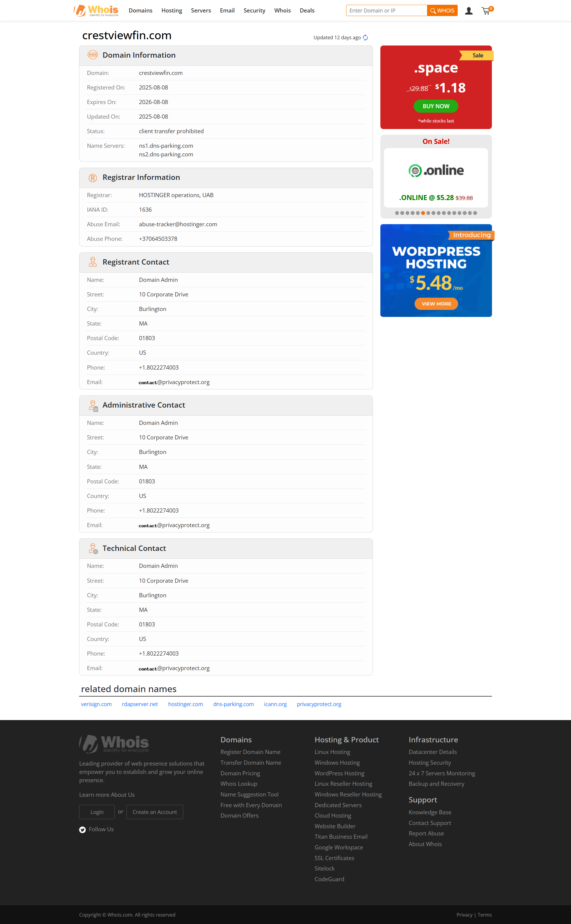Click VIEW MORE on WordPress Hosting ad
Viewport: 571px width, 924px height.
[x=436, y=304]
